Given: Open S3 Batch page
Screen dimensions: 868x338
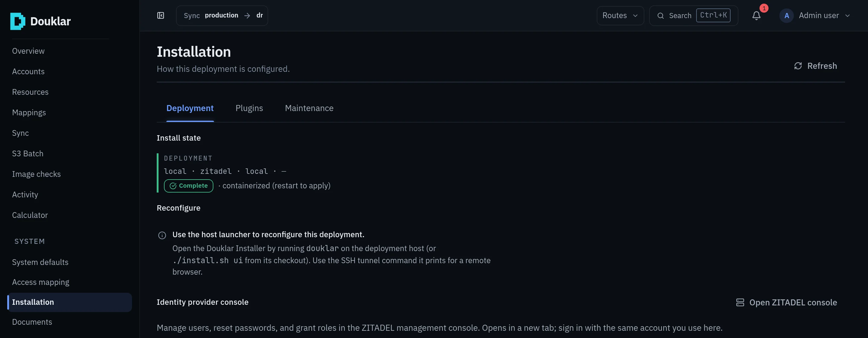Looking at the screenshot, I should click(28, 154).
